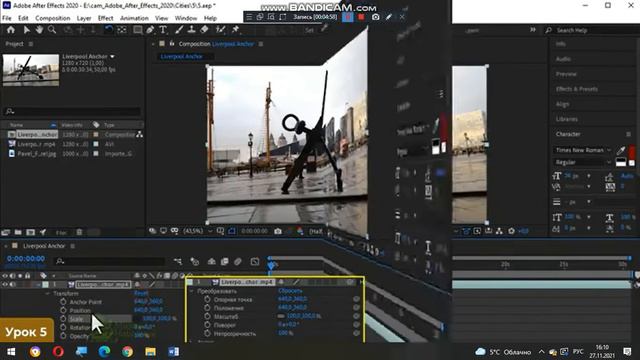The height and width of the screenshot is (360, 640).
Task: Collapse the Transform property group
Action: (47, 293)
